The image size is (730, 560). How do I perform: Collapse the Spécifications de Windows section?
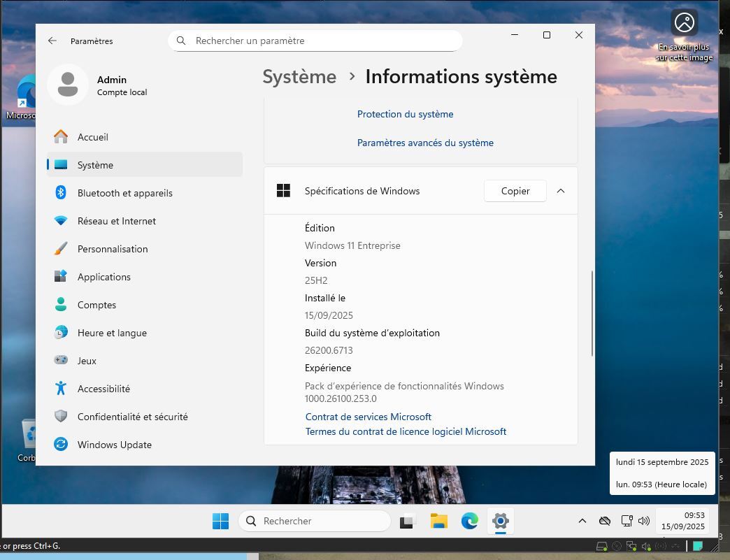coord(561,191)
